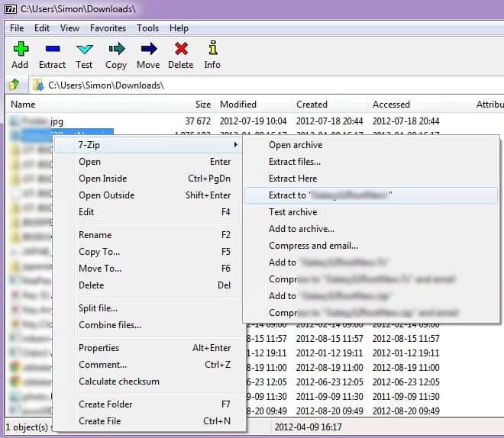Go up one folder level icon
This screenshot has width=504, height=438.
pyautogui.click(x=15, y=85)
